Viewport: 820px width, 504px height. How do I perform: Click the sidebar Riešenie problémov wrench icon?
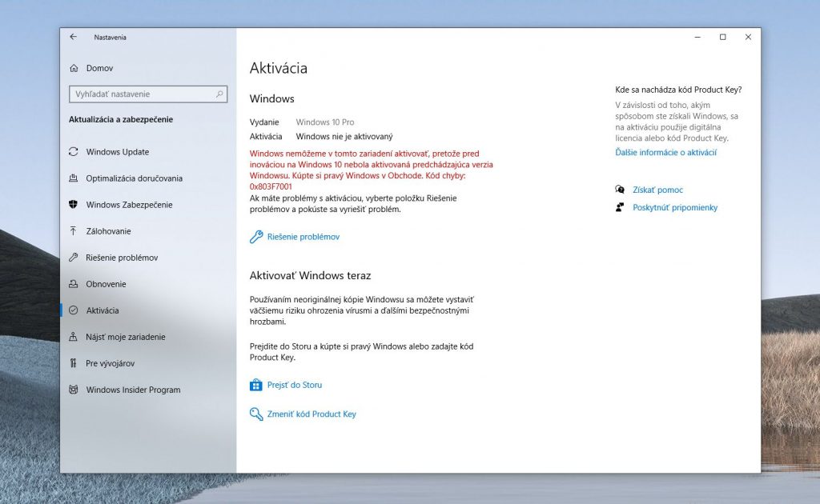click(73, 258)
